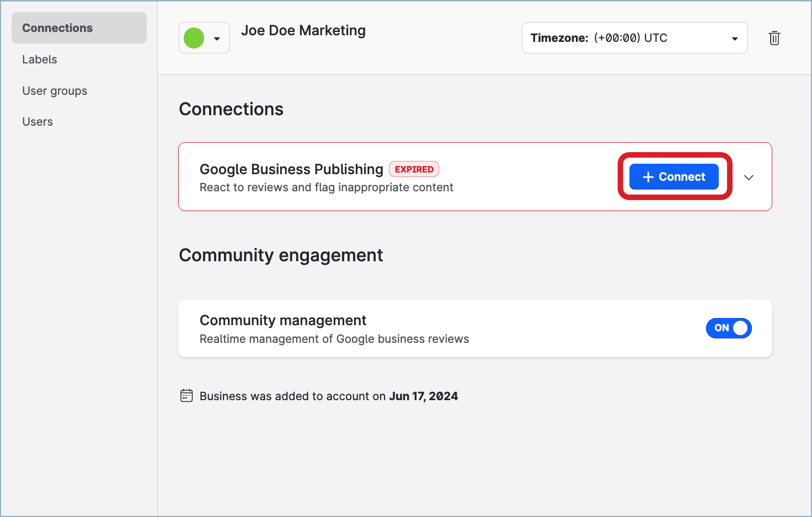Click the Jun 17, 2024 date text

pyautogui.click(x=423, y=396)
